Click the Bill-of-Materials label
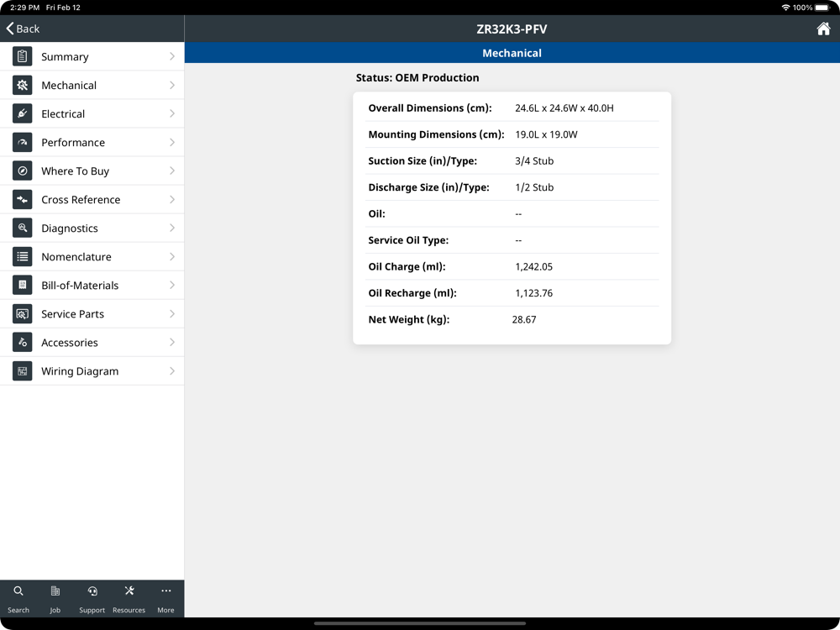This screenshot has width=840, height=630. coord(80,285)
